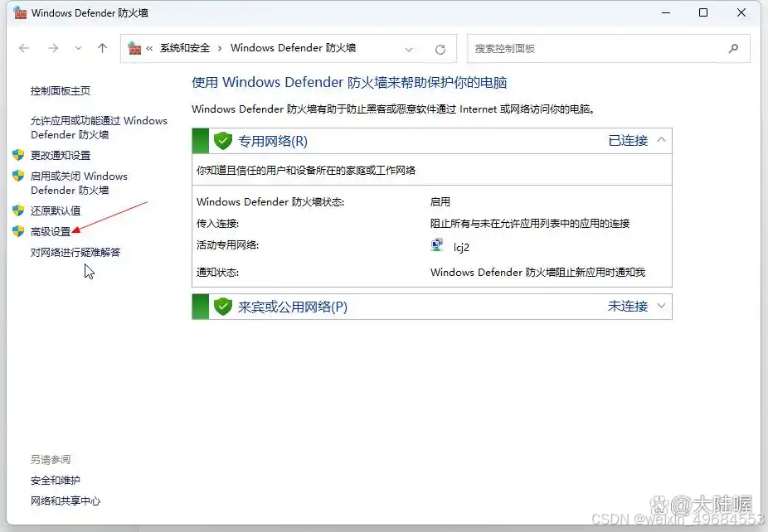Click 系统和安全 in the breadcrumb
This screenshot has height=532, width=768.
click(186, 48)
